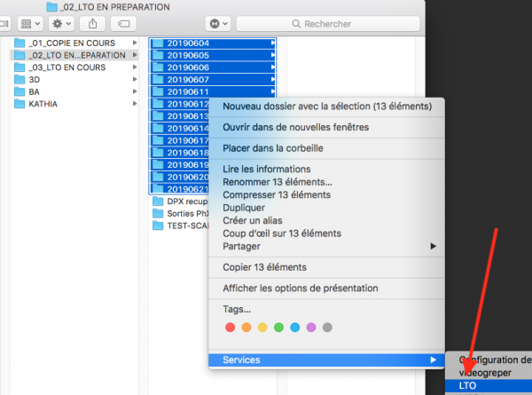
Task: Click the KATHIA folder icon
Action: (x=20, y=105)
